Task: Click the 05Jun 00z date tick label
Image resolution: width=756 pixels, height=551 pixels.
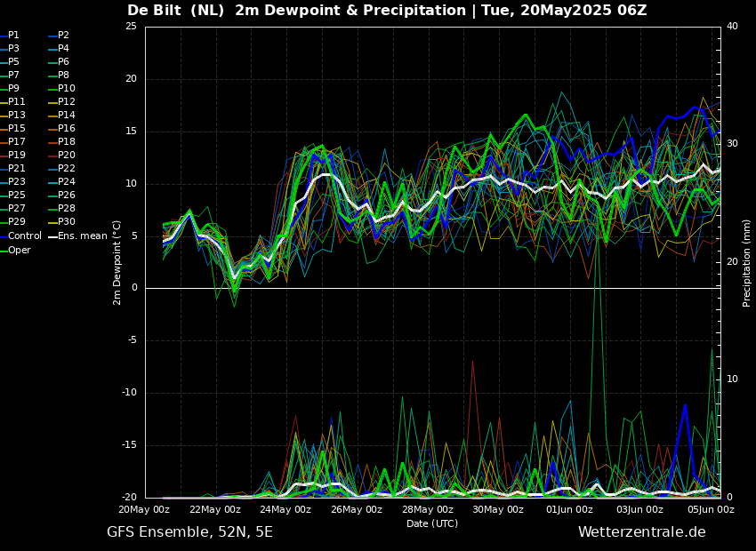Action: click(x=711, y=509)
